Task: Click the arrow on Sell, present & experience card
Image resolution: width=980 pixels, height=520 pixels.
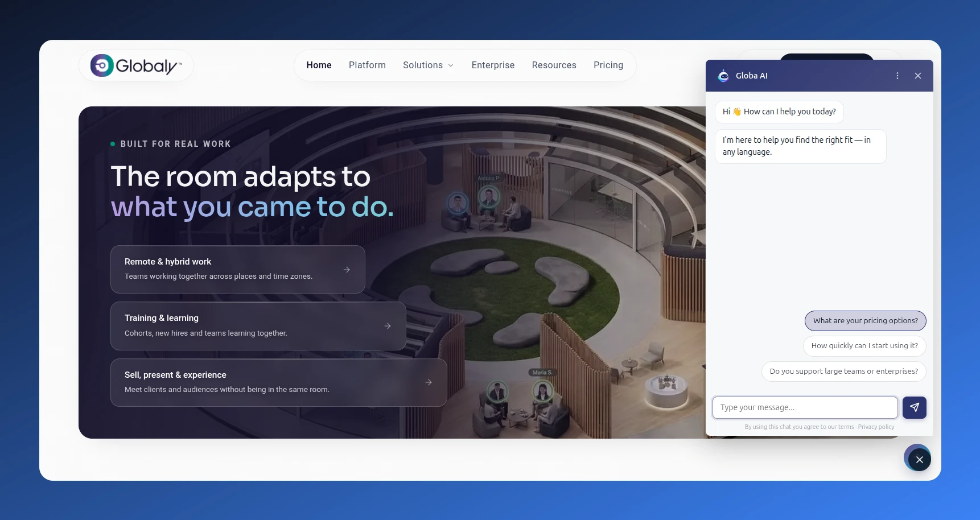Action: tap(429, 382)
